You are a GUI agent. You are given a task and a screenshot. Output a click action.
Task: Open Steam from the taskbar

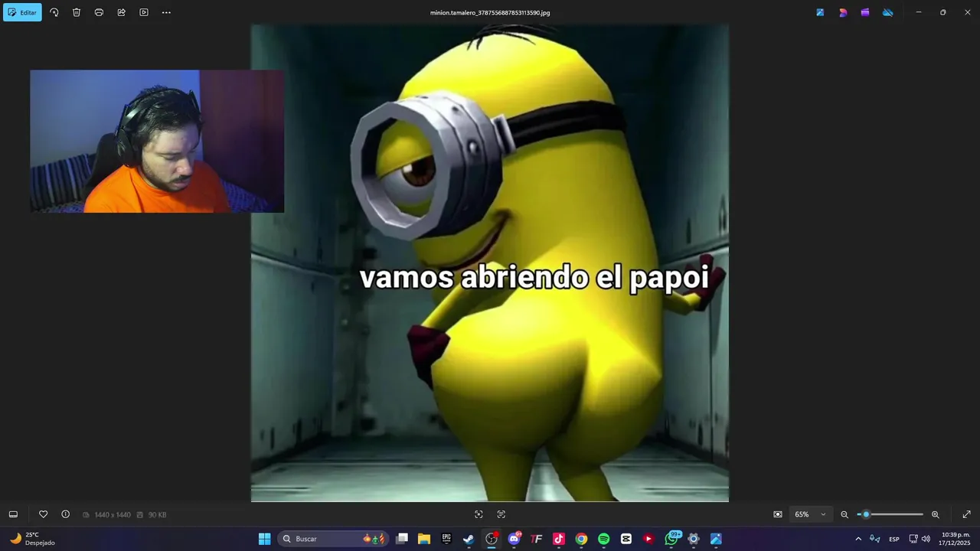(x=469, y=539)
